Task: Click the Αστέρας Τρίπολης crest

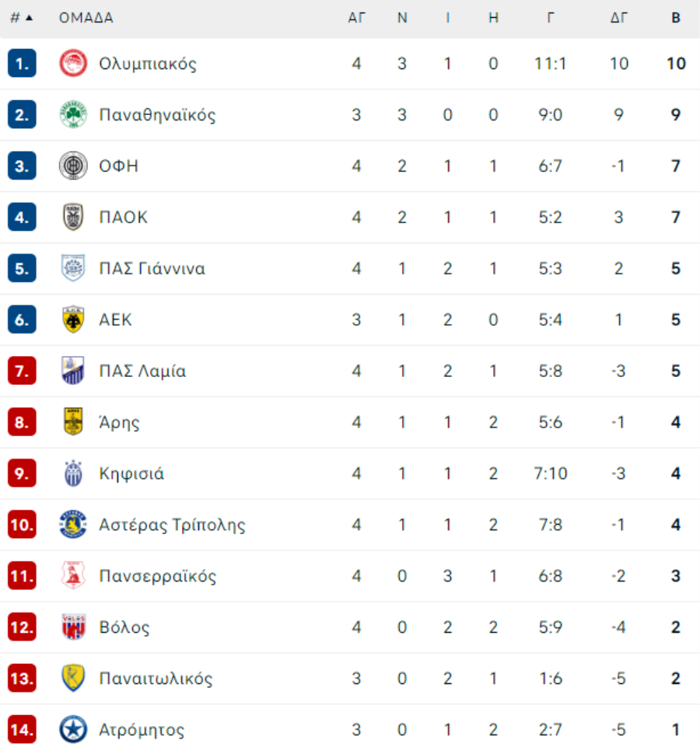Action: click(73, 524)
